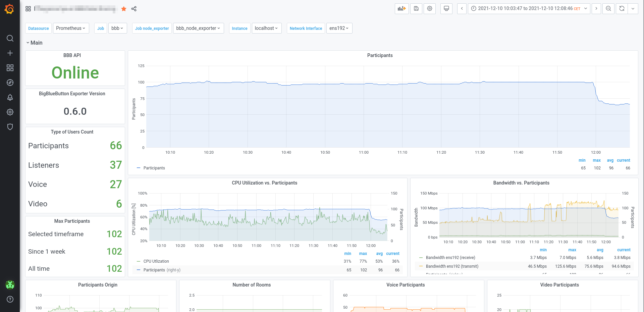This screenshot has width=644, height=312.
Task: Click the Network Interface variable label
Action: click(x=306, y=28)
